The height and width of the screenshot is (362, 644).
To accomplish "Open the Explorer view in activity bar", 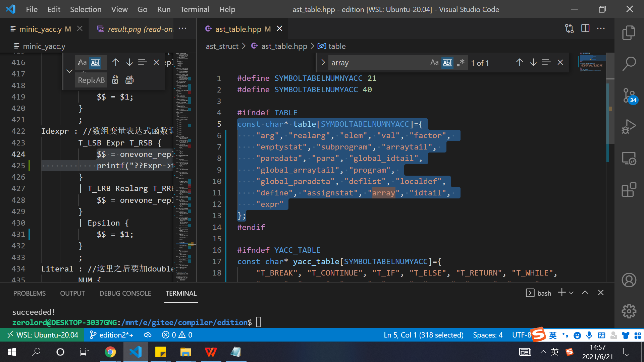I will (629, 33).
